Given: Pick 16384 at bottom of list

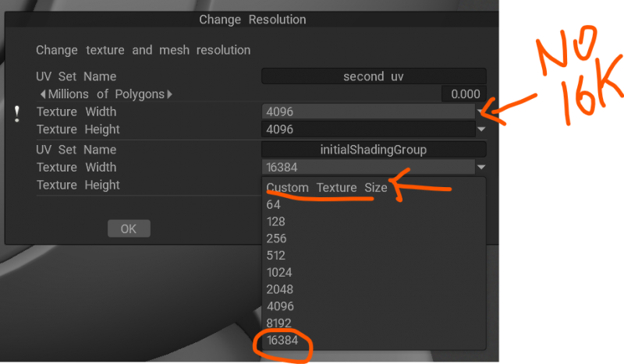Looking at the screenshot, I should point(283,341).
